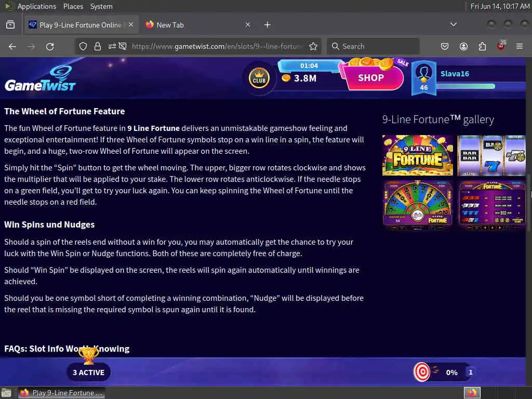The width and height of the screenshot is (532, 399).
Task: Click the taskbar Play 9-Line Fortune window button
Action: tap(61, 393)
